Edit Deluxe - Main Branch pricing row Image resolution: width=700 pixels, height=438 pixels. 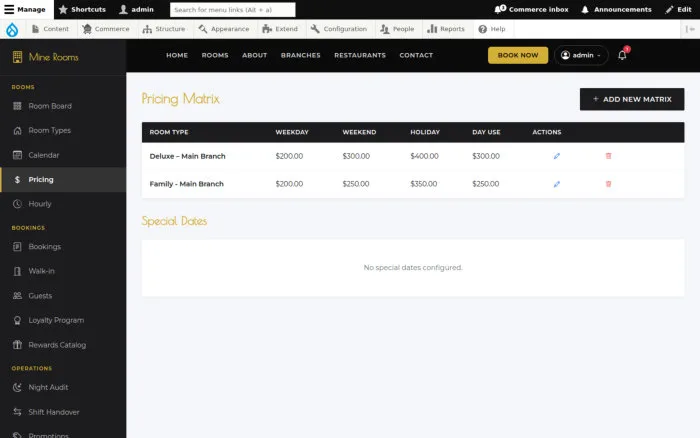tap(557, 156)
